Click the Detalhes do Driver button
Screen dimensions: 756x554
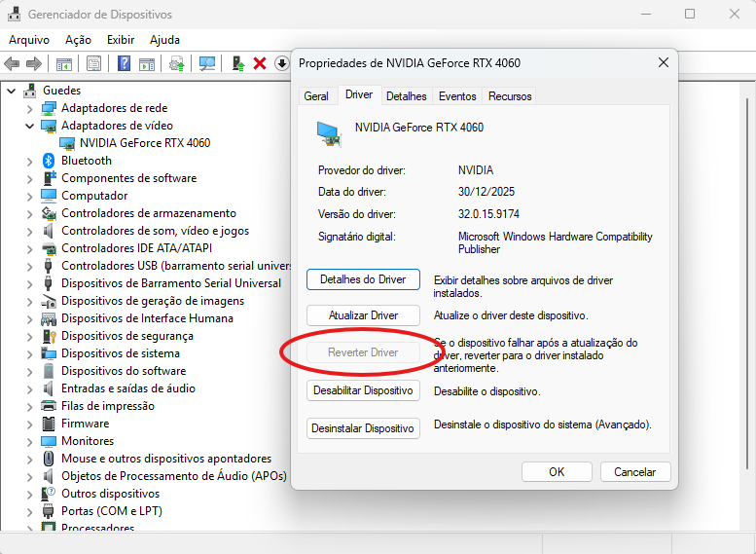(x=363, y=279)
